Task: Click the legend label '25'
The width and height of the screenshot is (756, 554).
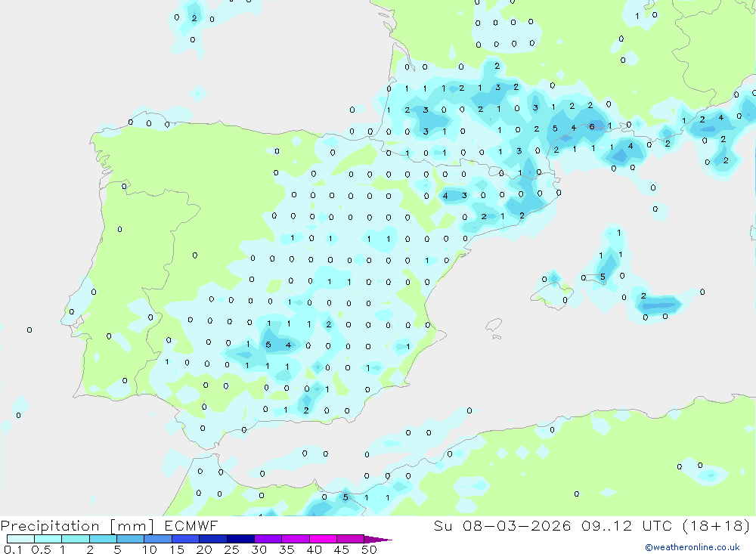Action: (232, 549)
